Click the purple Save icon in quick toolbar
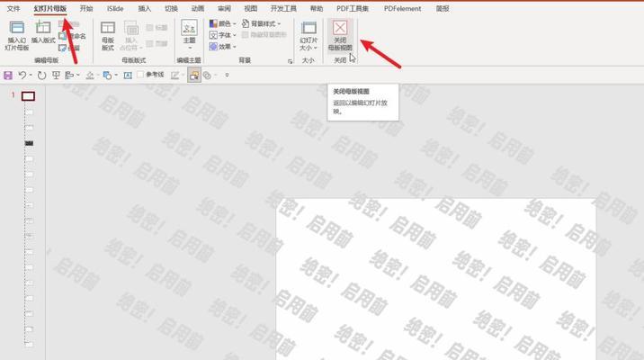Screen dimensions: 644x360 8,76
